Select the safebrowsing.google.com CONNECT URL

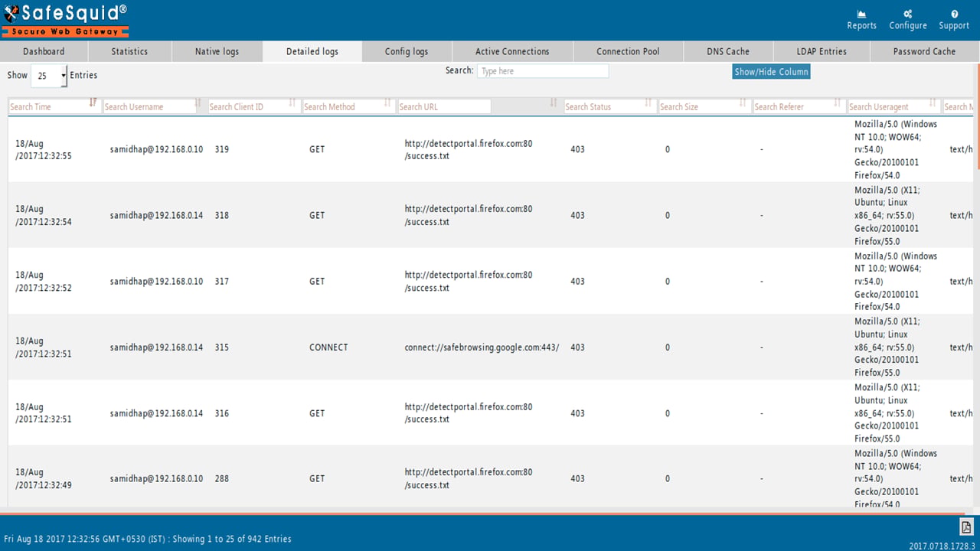(x=482, y=347)
